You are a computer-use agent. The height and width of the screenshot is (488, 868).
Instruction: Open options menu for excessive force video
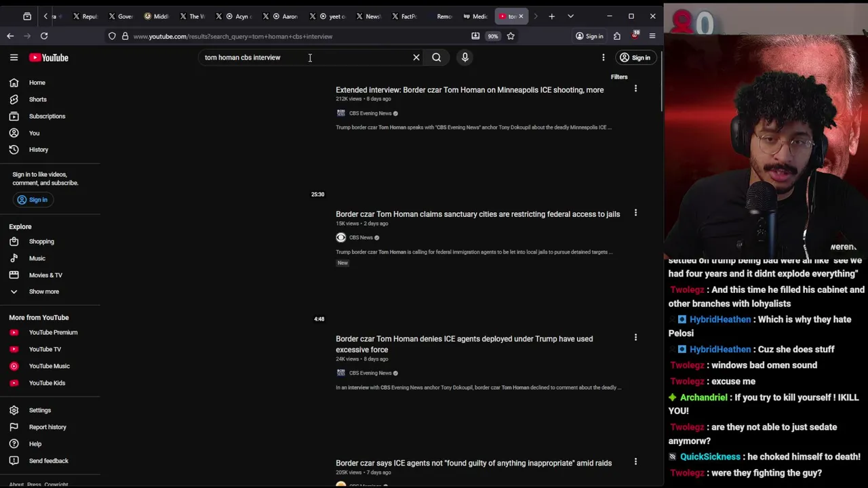[635, 338]
